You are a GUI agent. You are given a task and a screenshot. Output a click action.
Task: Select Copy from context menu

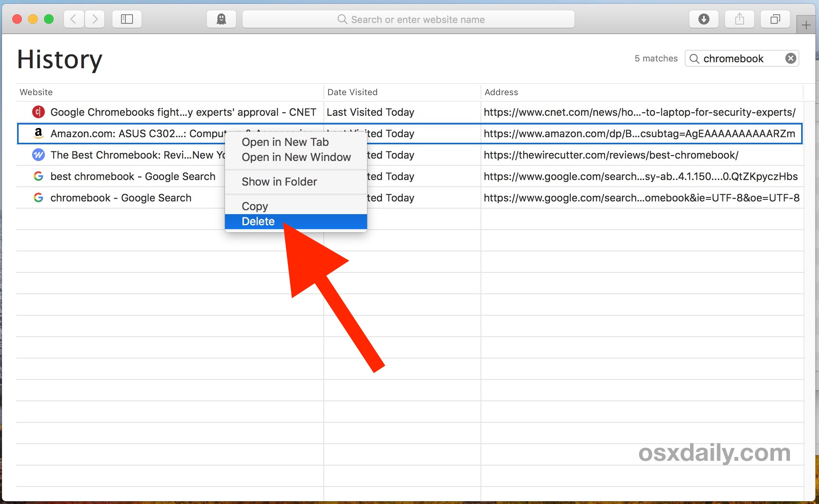[296, 206]
